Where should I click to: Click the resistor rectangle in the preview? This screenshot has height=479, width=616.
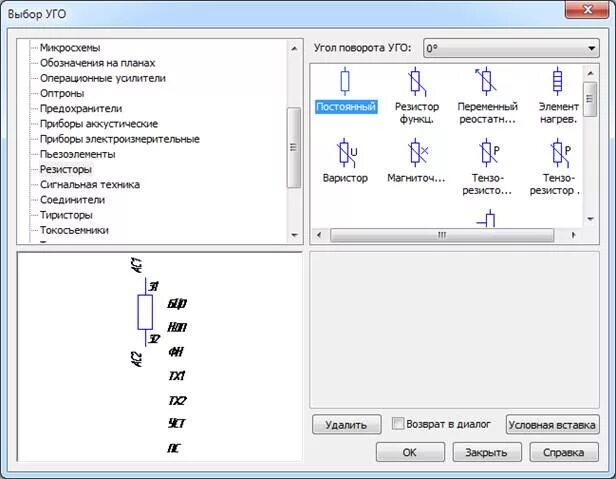pyautogui.click(x=145, y=312)
